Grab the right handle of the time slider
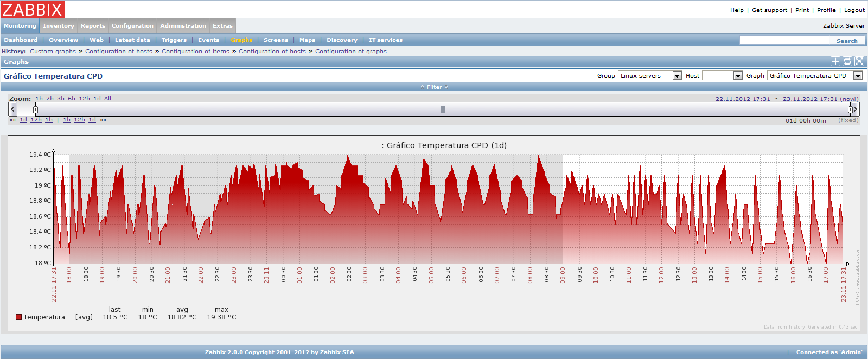This screenshot has height=359, width=868. [x=850, y=110]
